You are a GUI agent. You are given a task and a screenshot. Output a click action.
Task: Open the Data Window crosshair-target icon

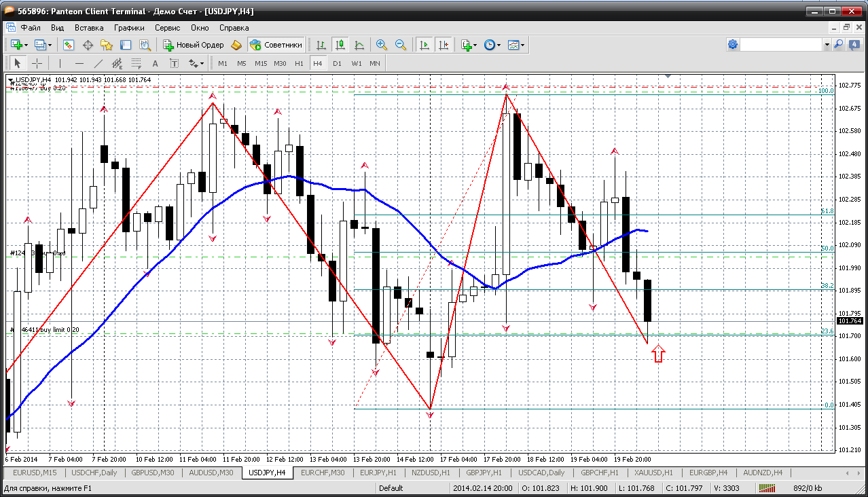tap(88, 45)
